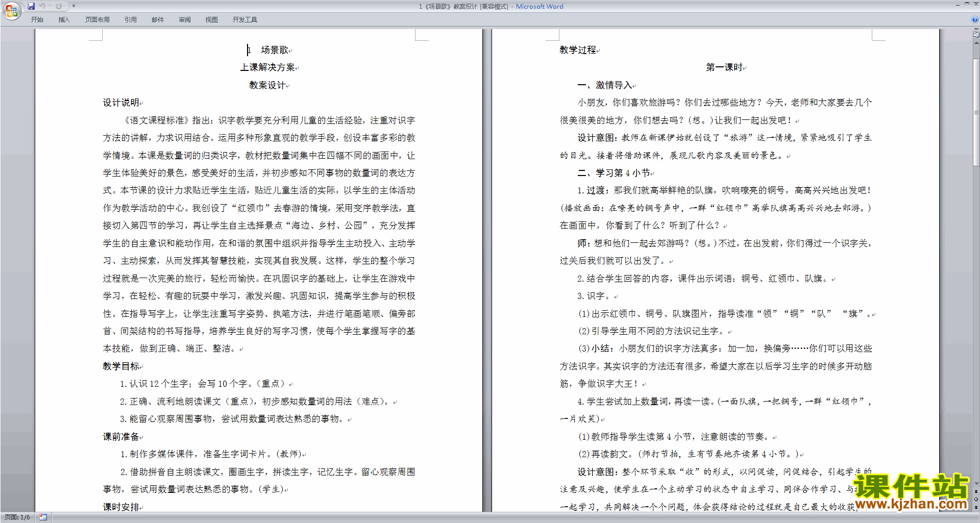This screenshot has height=523, width=980.
Task: Open the Office button menu
Action: point(11,11)
